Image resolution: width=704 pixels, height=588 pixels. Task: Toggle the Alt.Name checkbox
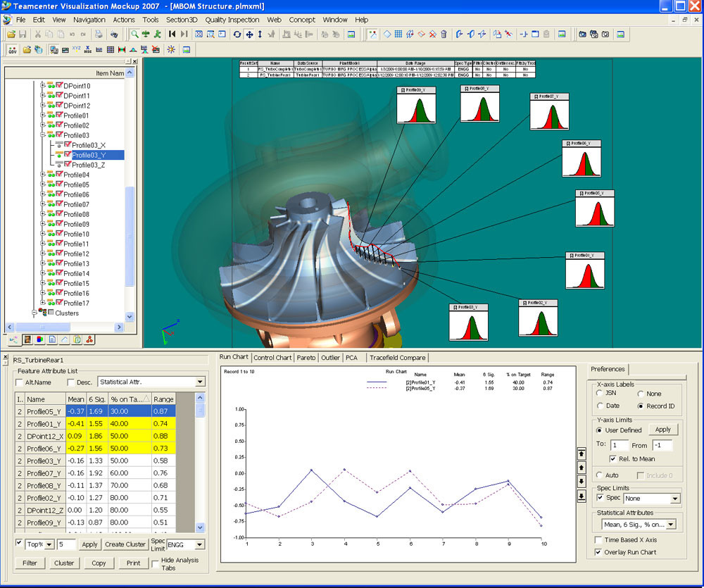click(x=19, y=382)
